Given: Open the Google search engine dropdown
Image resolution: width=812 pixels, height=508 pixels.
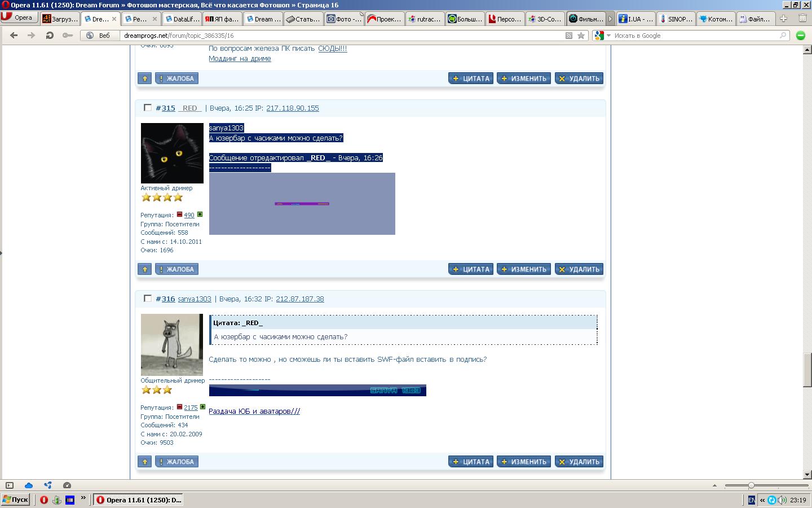Looking at the screenshot, I should coord(602,36).
